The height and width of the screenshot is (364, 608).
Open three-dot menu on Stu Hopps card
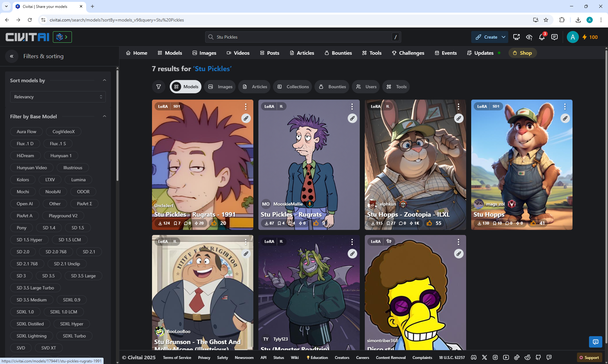[565, 107]
